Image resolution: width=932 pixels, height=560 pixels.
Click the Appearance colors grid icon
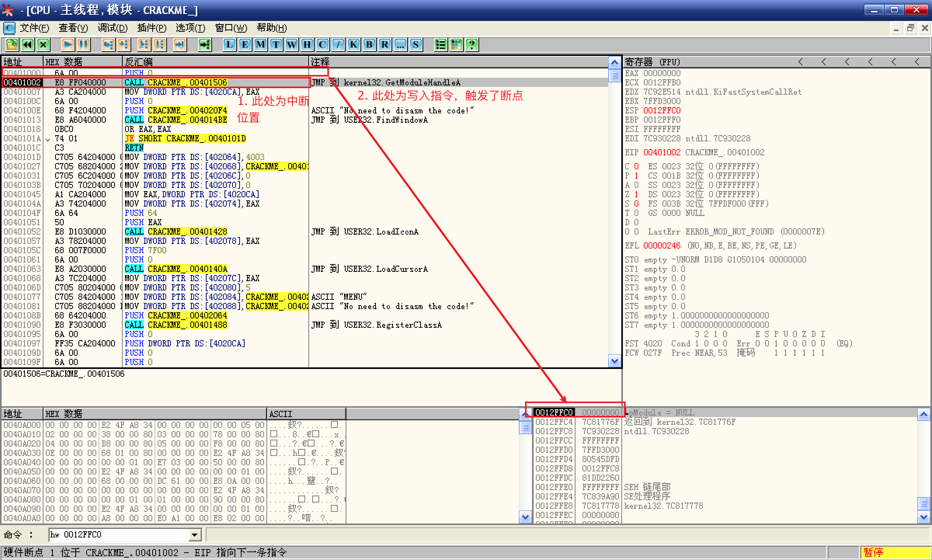(x=456, y=45)
